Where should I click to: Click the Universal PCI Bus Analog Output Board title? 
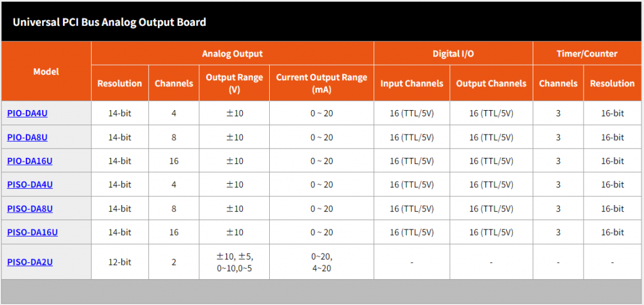click(109, 22)
